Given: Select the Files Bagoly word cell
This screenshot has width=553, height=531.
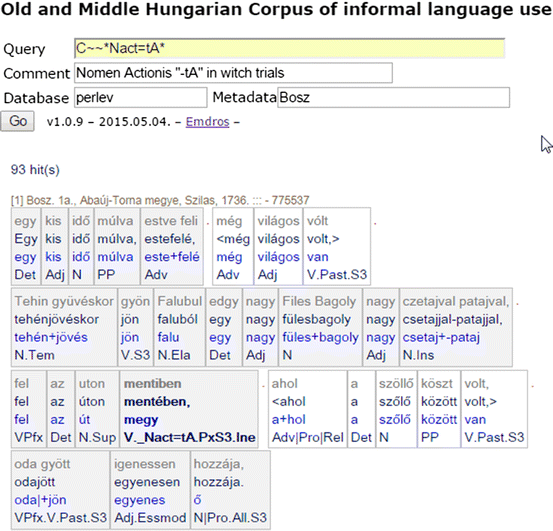Looking at the screenshot, I should [320, 327].
